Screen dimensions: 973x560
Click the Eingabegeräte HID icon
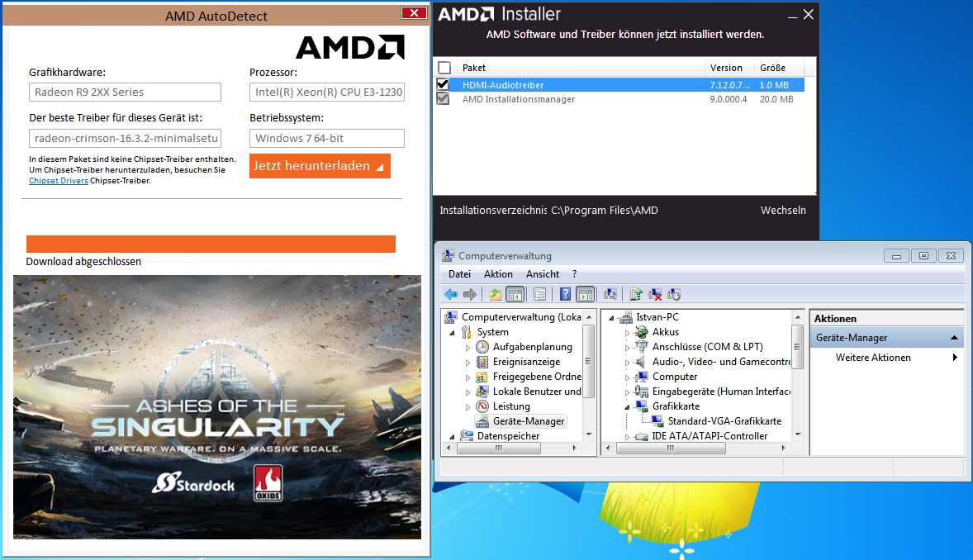pyautogui.click(x=642, y=392)
